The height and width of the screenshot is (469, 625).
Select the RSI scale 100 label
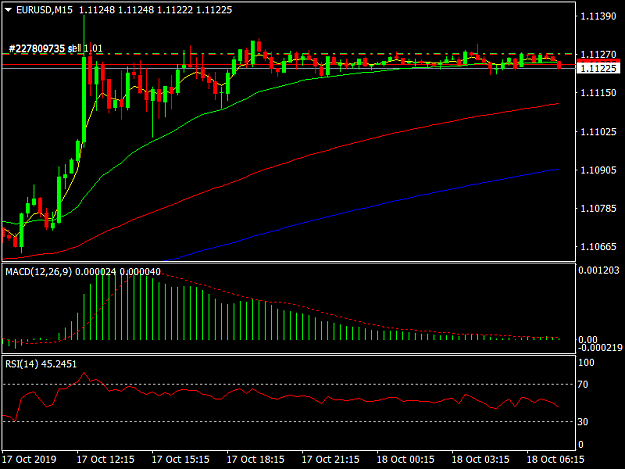[586, 363]
